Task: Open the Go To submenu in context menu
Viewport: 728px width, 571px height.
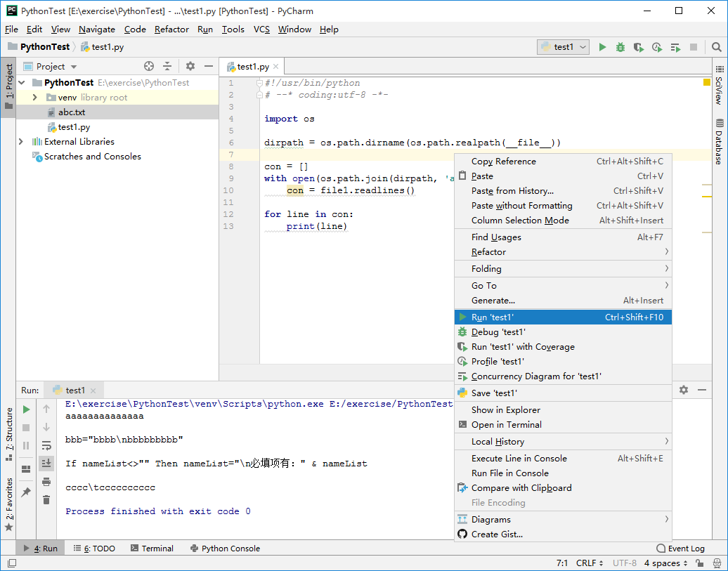Action: 563,285
